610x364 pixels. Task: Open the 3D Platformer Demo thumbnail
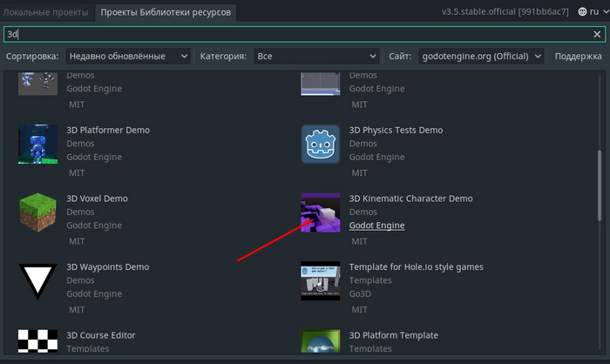click(x=37, y=144)
